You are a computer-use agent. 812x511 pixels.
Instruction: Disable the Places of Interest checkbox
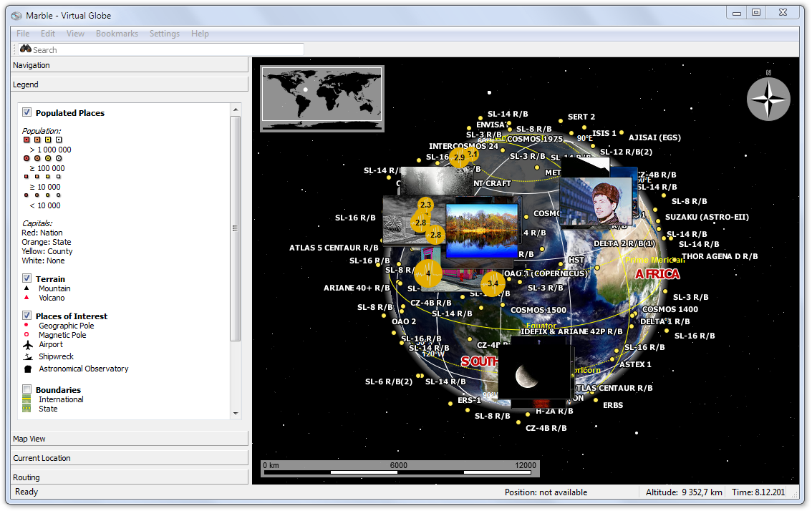(27, 316)
